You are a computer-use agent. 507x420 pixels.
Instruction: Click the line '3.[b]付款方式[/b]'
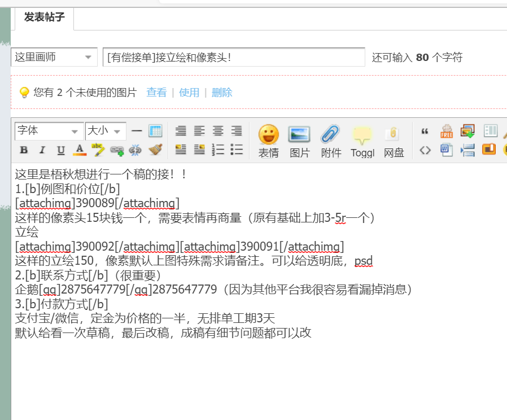62,304
